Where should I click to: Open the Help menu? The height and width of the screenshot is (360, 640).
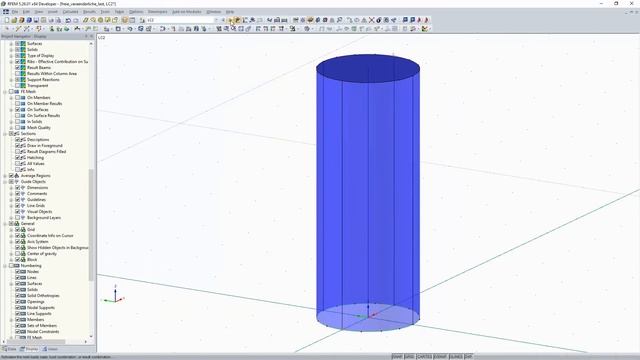pos(230,12)
